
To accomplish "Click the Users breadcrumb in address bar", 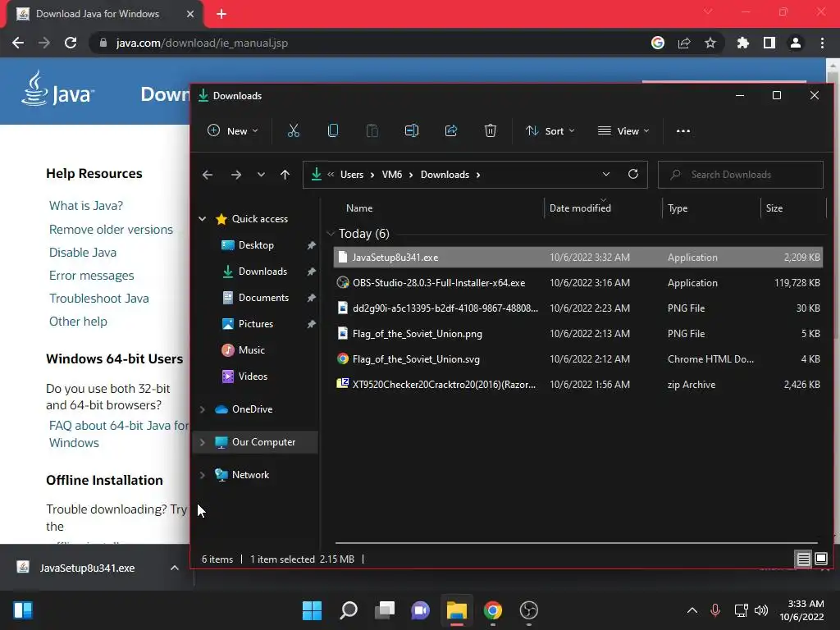I will coord(351,175).
